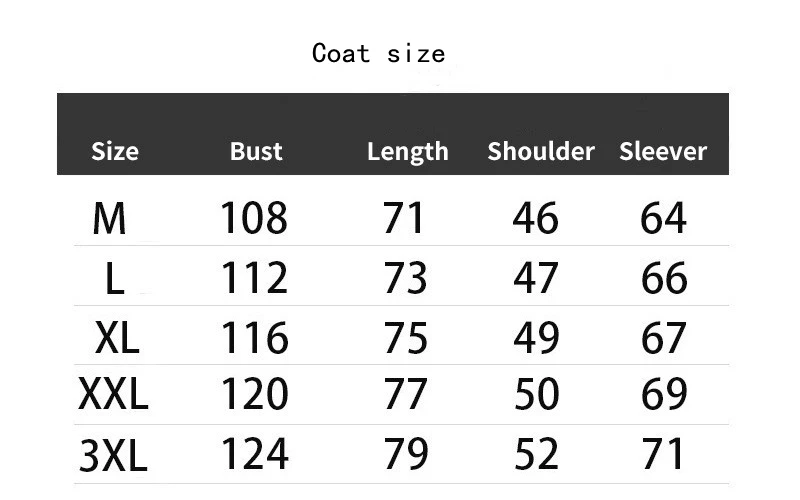Select the Bust column header
The width and height of the screenshot is (800, 500).
click(x=256, y=152)
